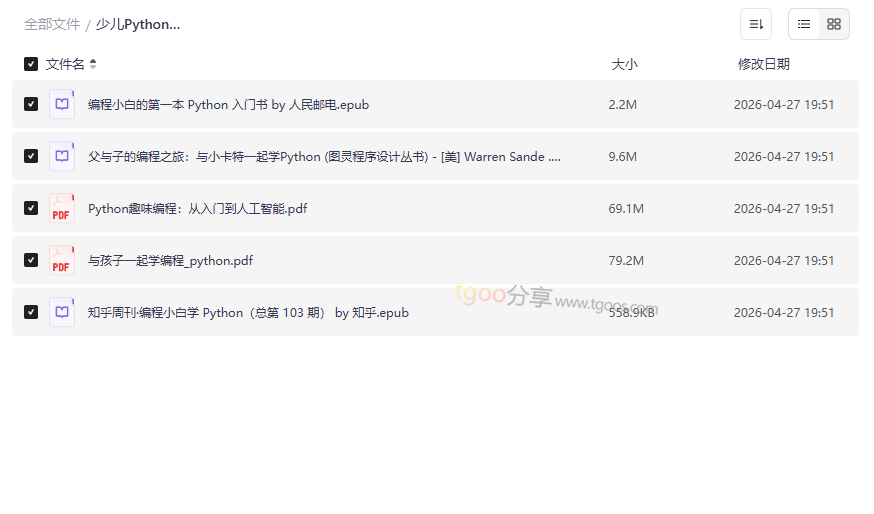Image resolution: width=874 pixels, height=514 pixels.
Task: Open 与孩子一起学编程_python.pdf file name
Action: pyautogui.click(x=170, y=260)
